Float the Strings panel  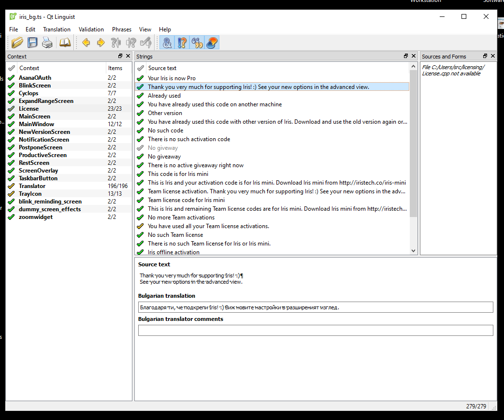click(406, 56)
